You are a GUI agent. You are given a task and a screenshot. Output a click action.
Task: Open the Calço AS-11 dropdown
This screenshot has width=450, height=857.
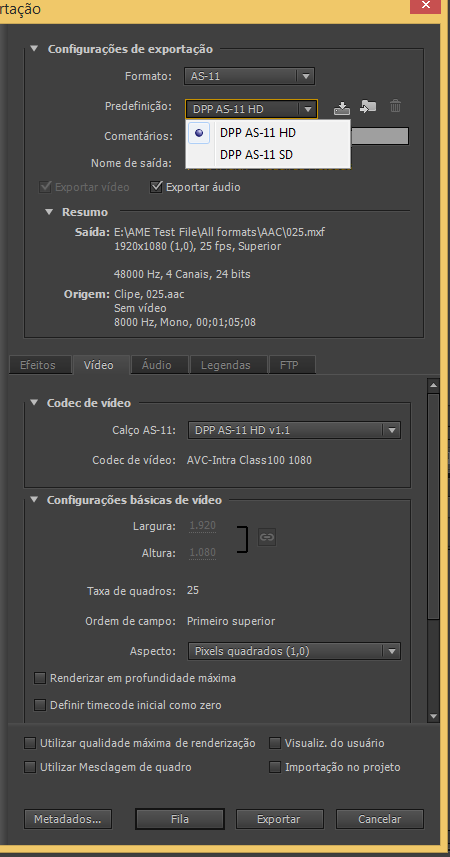294,430
